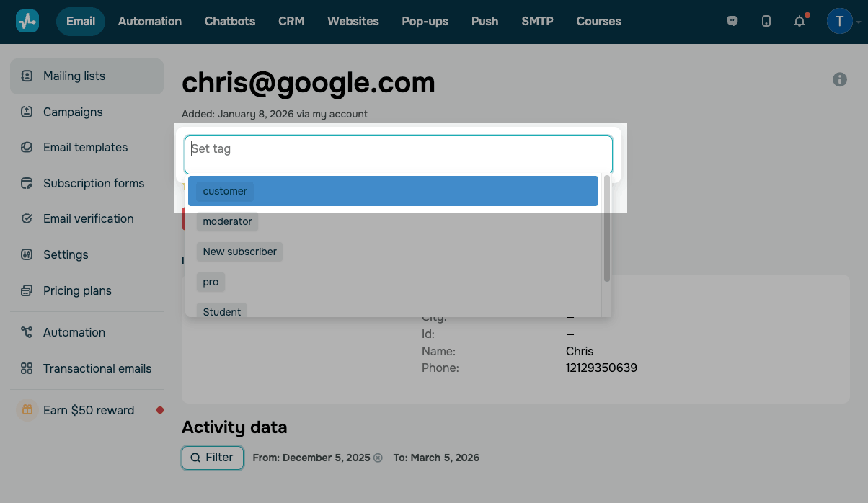Click the mobile device icon
This screenshot has height=503, width=868.
tap(766, 22)
